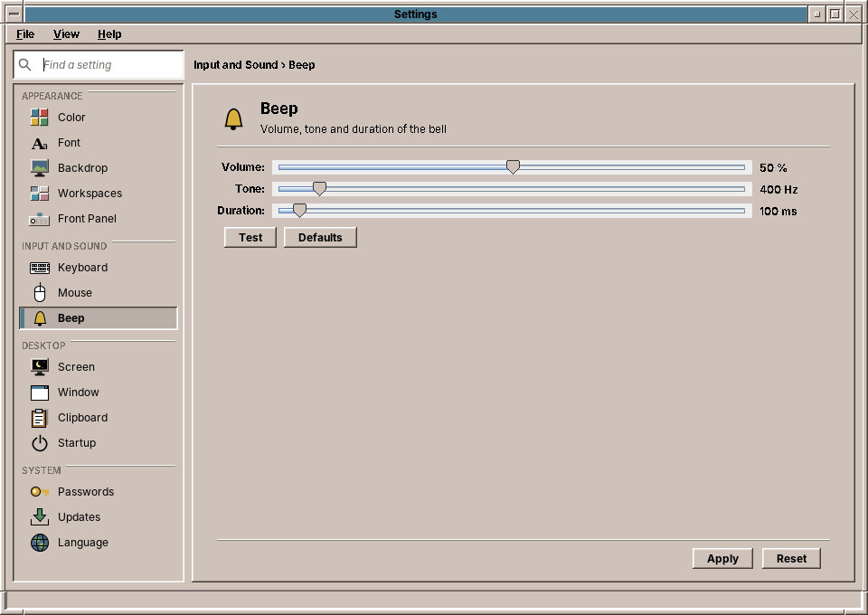Open the Backdrop picture icon
This screenshot has width=868, height=615.
(39, 168)
